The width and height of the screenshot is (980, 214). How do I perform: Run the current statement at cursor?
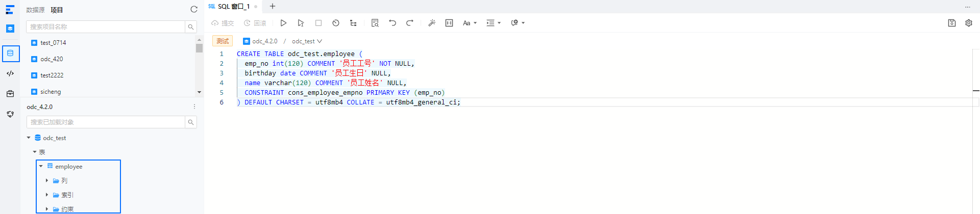[301, 23]
